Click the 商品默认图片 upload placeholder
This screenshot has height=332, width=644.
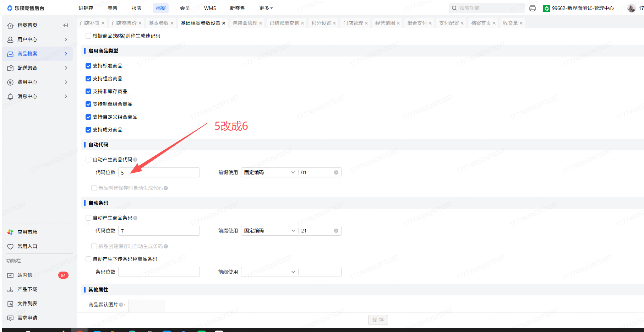147,306
